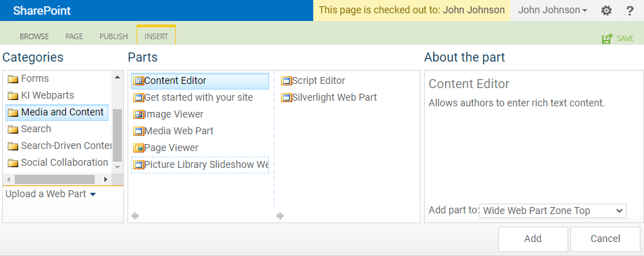Screen dimensions: 644x256
Task: Click the Silverlight Web Part icon
Action: (x=287, y=98)
